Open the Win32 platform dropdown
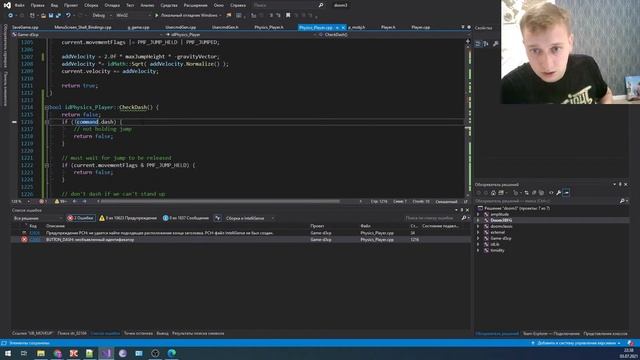 pyautogui.click(x=133, y=16)
